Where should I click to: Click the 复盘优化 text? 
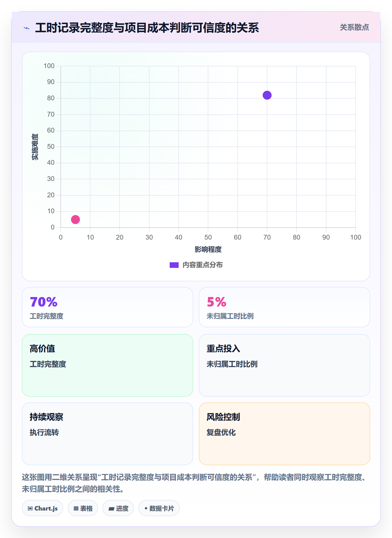[x=221, y=432]
